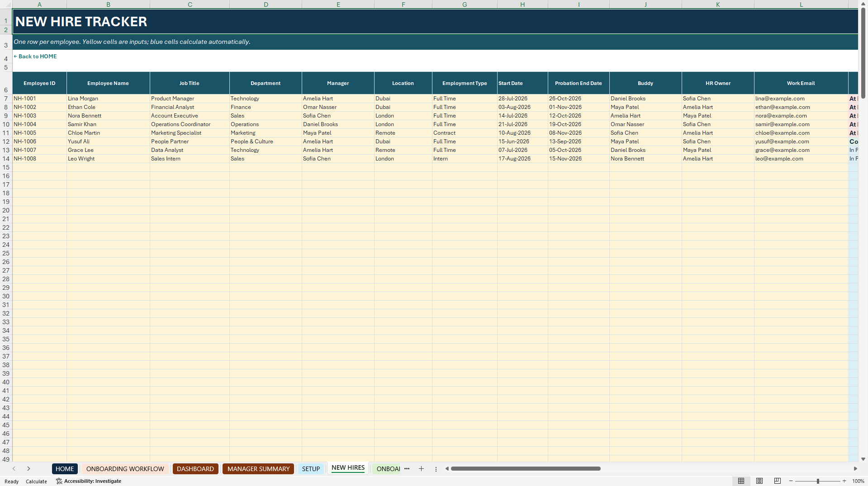Click the Manager header cell

coord(338,83)
